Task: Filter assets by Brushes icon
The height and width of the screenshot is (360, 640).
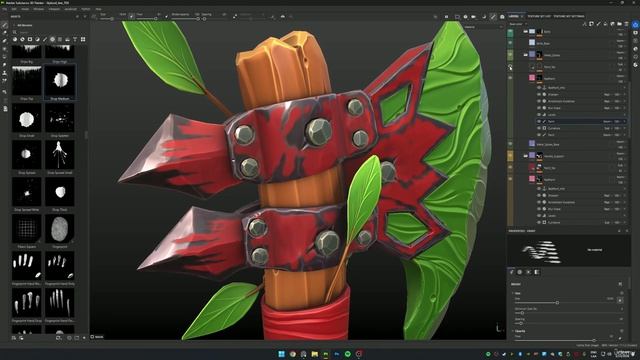Action: [45, 40]
